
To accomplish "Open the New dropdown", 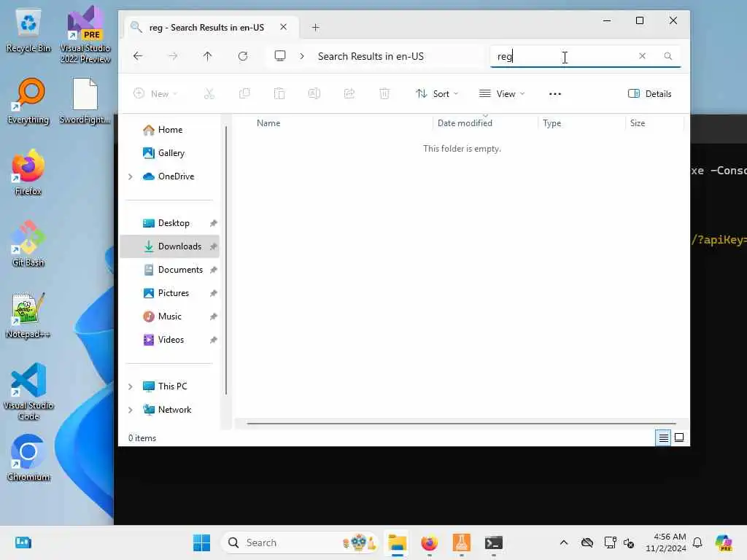I will [x=156, y=94].
